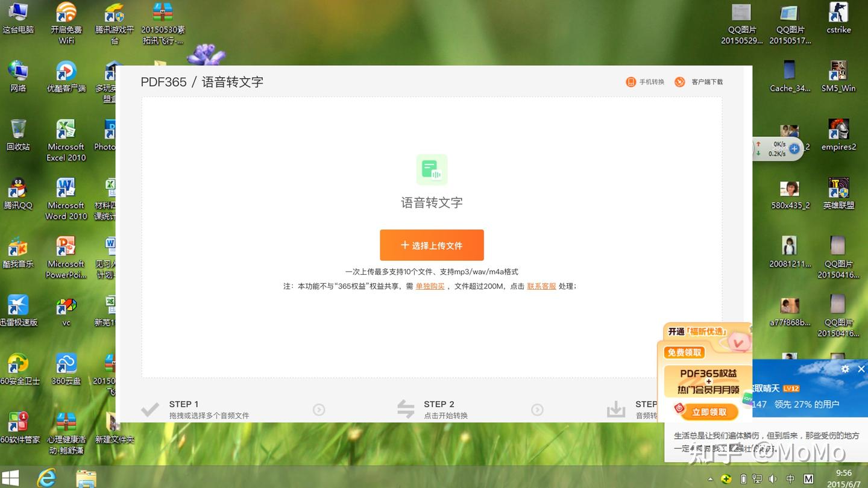Select the 英雄联盟 desktop shortcut
The image size is (868, 488).
pos(838,194)
